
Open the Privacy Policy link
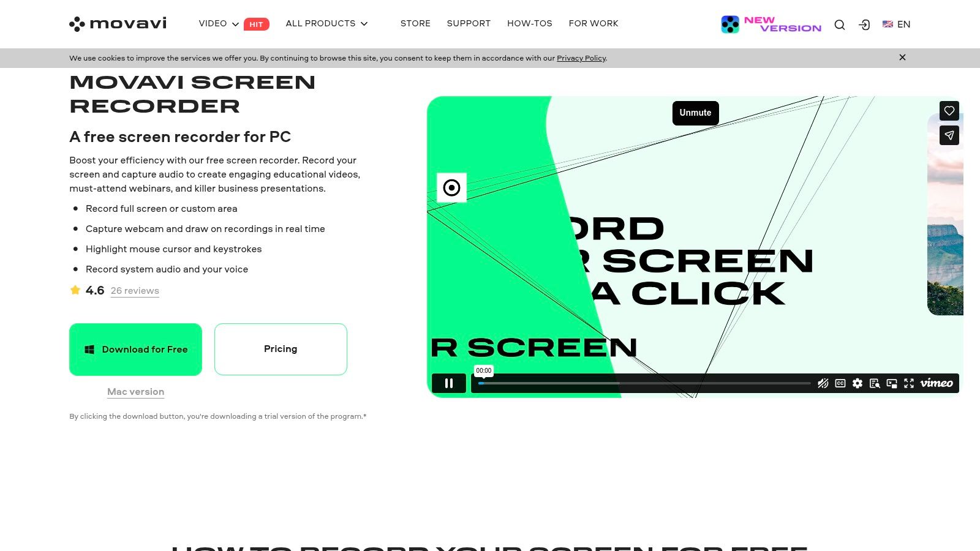[x=581, y=58]
